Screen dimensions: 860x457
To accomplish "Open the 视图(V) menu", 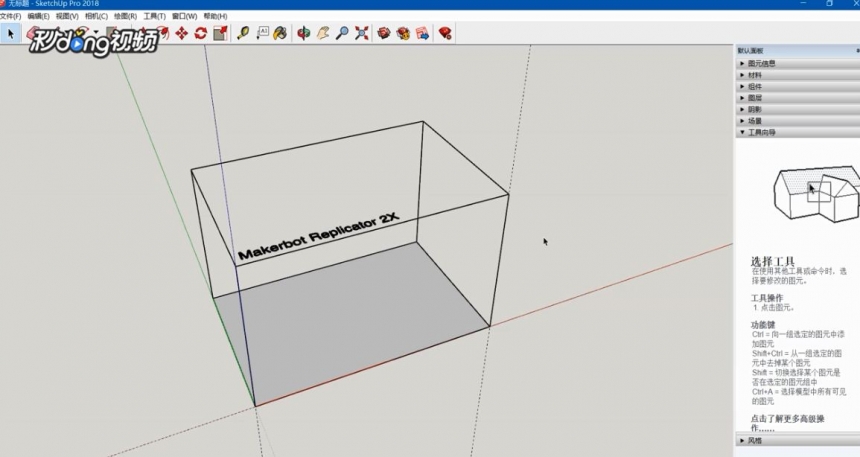I will 67,16.
